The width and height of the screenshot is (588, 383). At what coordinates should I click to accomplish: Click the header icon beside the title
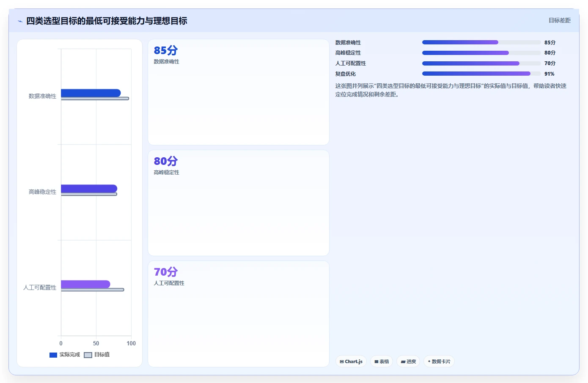pos(20,21)
